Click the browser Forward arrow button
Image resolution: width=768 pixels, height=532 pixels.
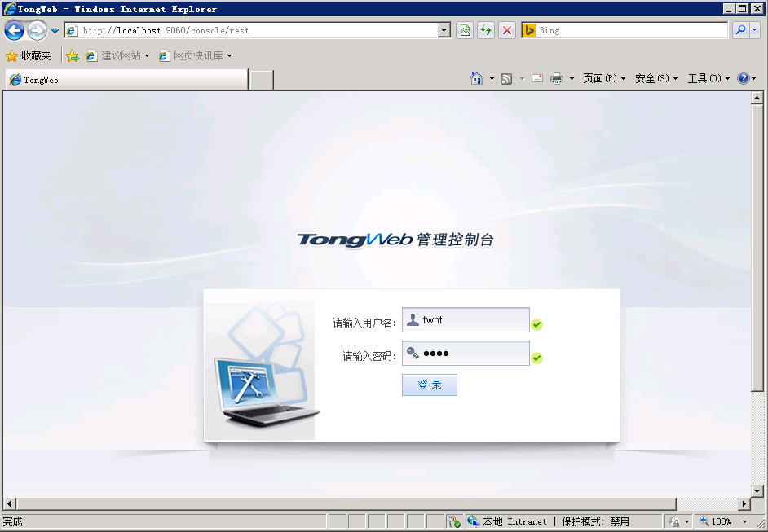(x=38, y=31)
